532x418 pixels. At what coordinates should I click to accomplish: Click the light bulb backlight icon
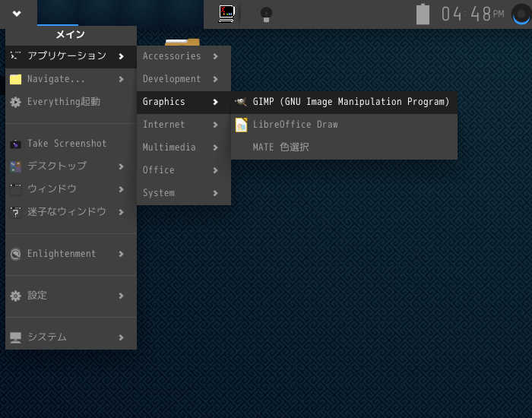click(x=266, y=14)
